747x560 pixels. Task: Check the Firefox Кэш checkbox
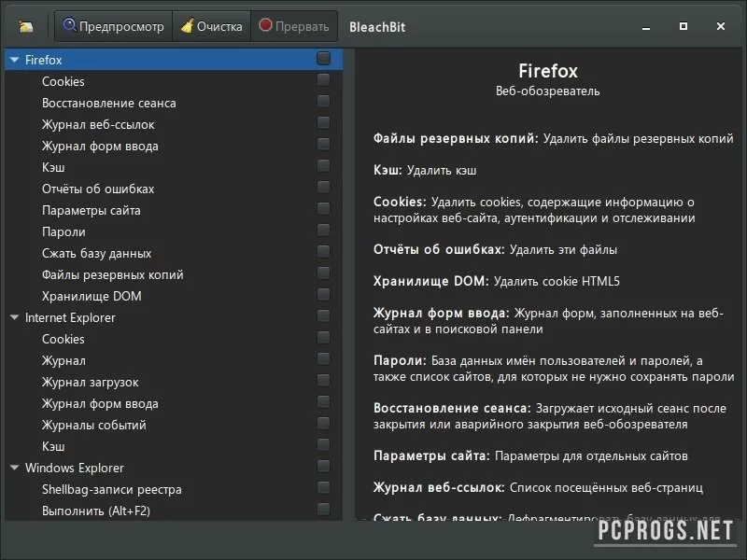tap(323, 165)
